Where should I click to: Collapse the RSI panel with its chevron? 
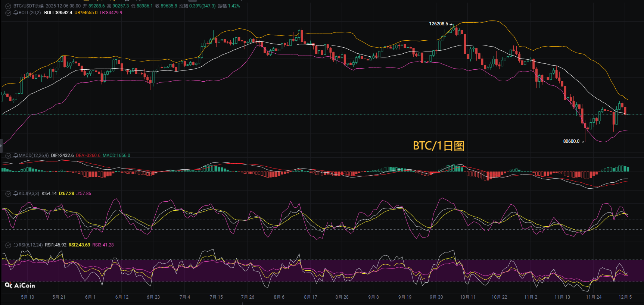tap(8, 245)
